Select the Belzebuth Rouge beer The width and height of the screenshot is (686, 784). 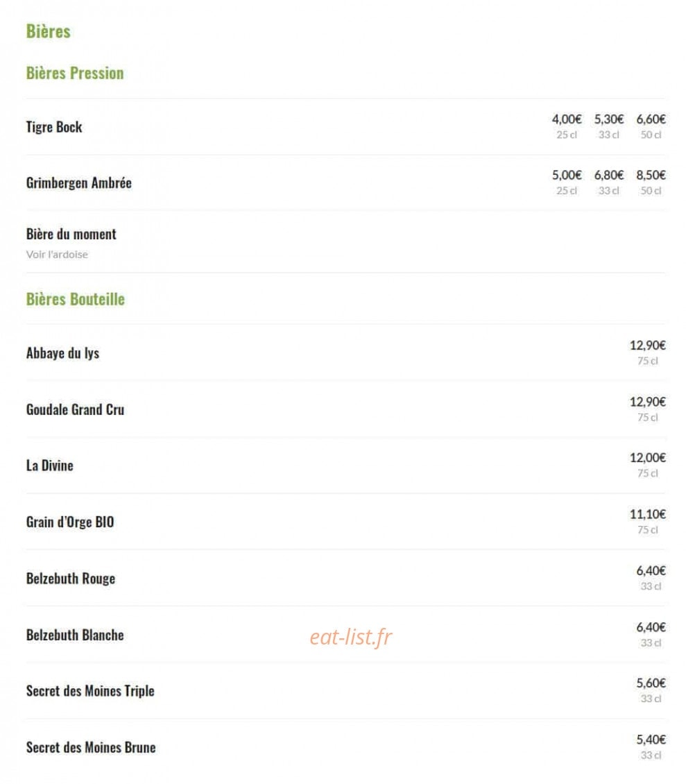tap(71, 579)
